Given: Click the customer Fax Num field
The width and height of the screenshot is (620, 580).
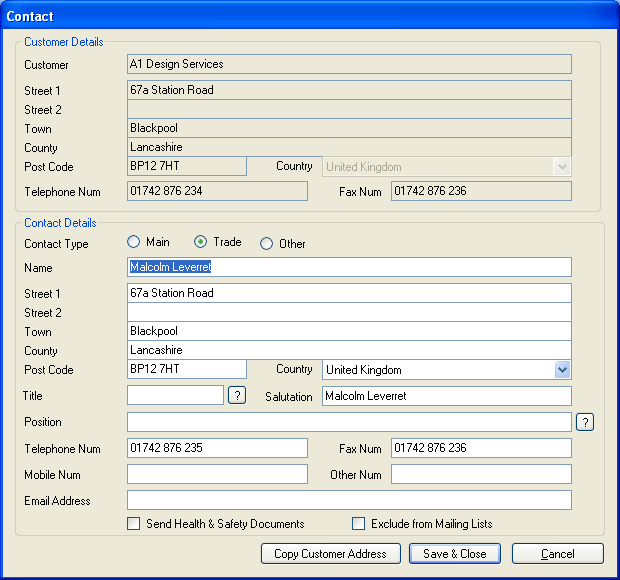Looking at the screenshot, I should [x=481, y=191].
